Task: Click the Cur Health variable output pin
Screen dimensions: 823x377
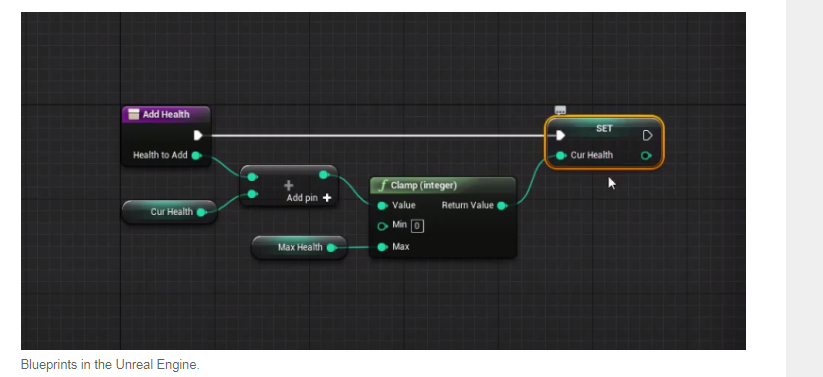Action: [201, 212]
